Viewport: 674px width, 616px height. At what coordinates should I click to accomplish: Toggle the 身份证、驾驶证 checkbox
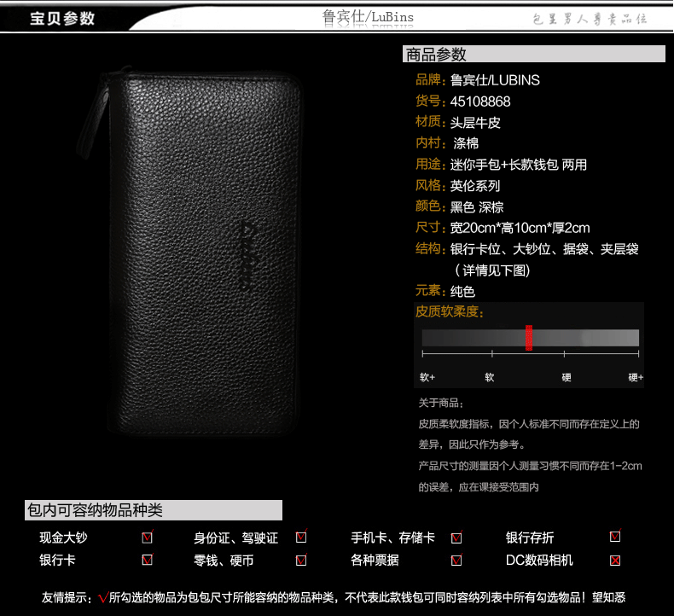[x=301, y=537]
